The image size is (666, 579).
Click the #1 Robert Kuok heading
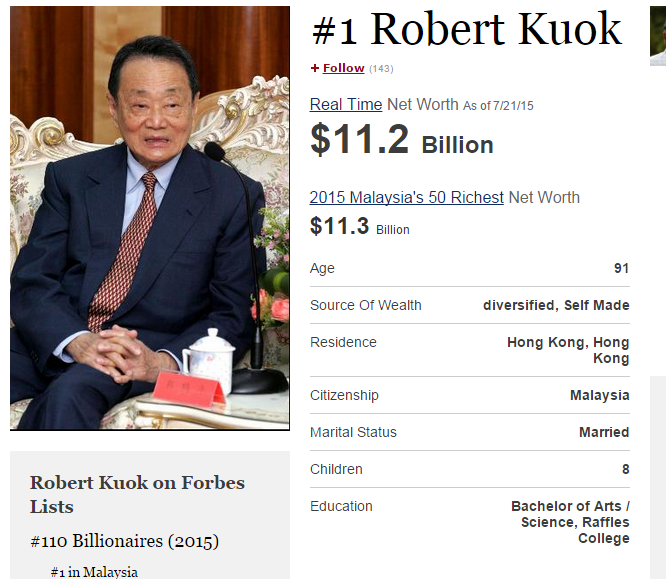pos(467,29)
